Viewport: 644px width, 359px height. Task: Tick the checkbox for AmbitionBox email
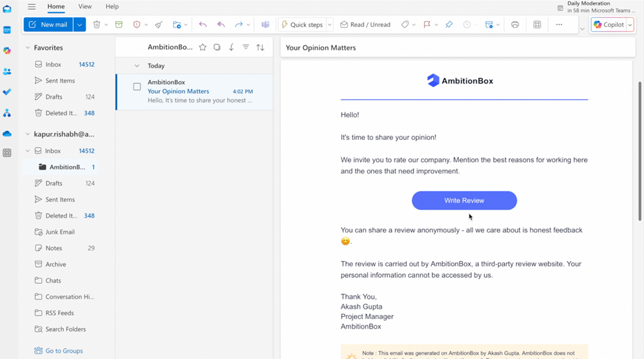tap(137, 87)
